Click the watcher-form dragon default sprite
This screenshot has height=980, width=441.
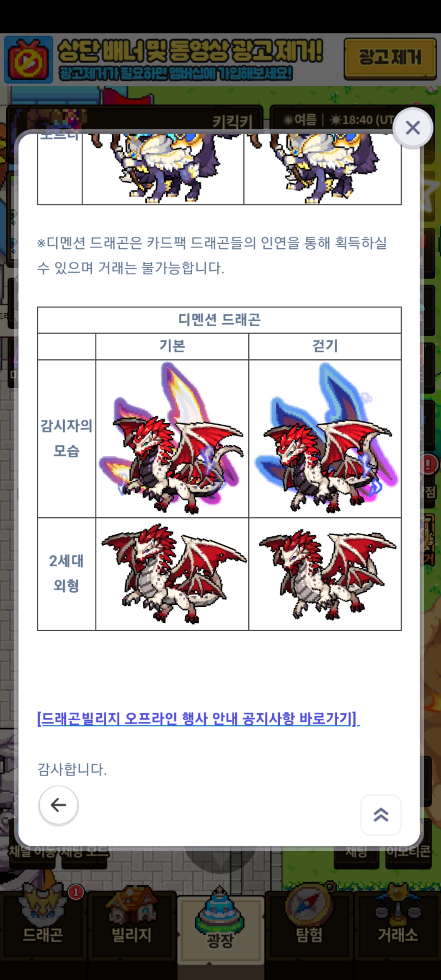click(172, 439)
